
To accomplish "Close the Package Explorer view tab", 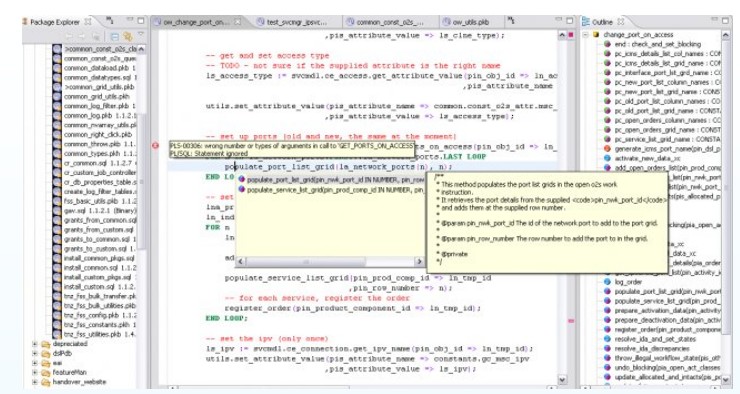I will 88,22.
